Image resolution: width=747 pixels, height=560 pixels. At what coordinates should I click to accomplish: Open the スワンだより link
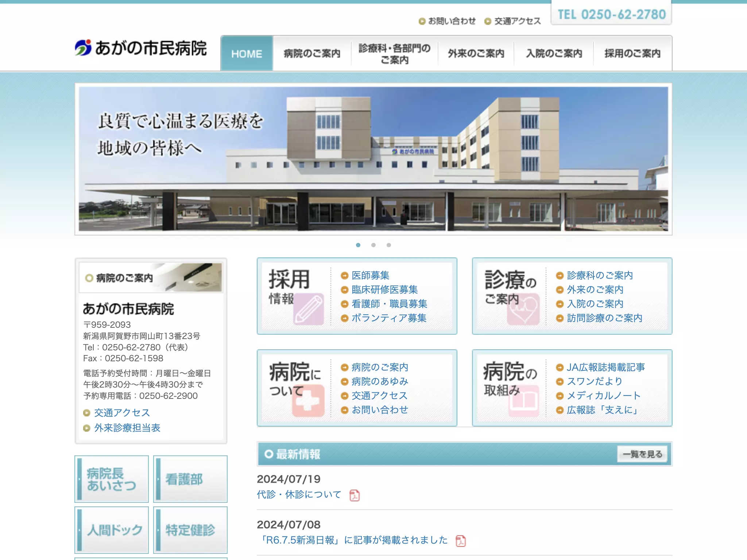[x=595, y=381]
